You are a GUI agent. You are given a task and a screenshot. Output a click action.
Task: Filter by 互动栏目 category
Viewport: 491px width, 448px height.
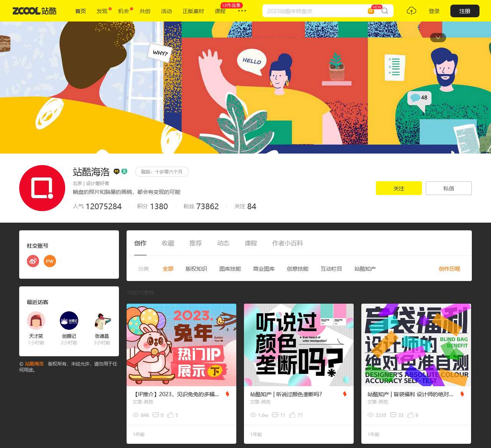point(331,269)
